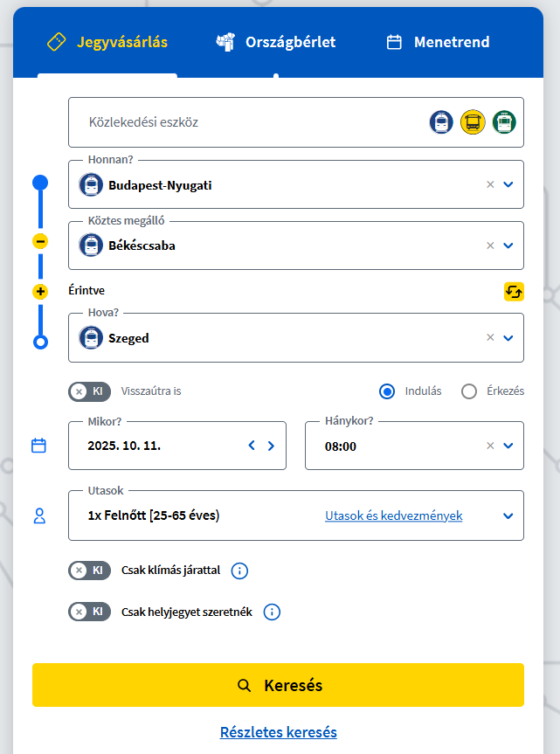The image size is (560, 754).
Task: Open calendar icon beside the date field
Action: (x=38, y=446)
